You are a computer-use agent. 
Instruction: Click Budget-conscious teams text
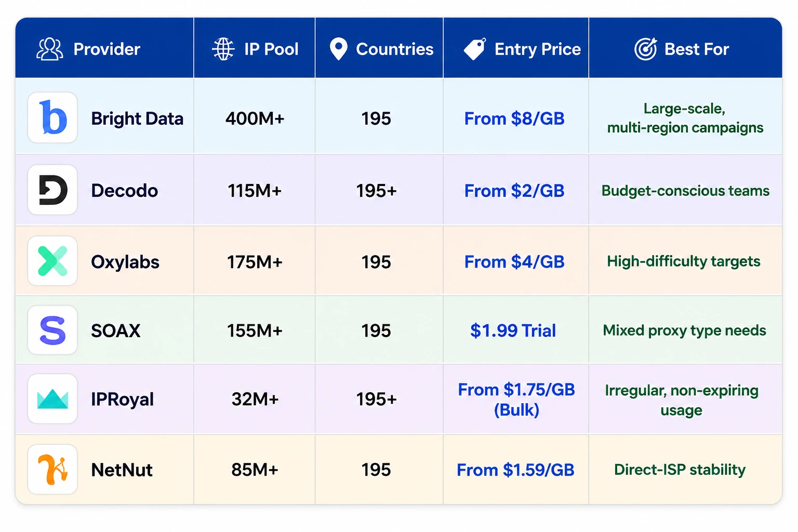coord(685,191)
